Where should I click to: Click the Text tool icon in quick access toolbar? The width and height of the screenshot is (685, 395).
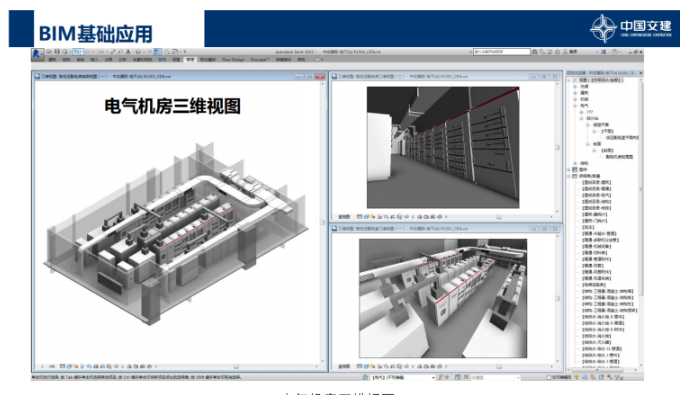click(128, 52)
